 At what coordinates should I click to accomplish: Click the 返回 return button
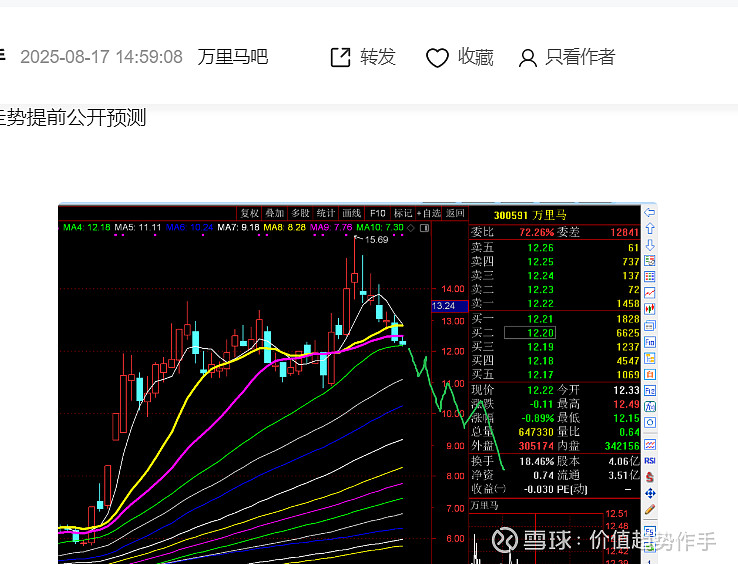(455, 213)
